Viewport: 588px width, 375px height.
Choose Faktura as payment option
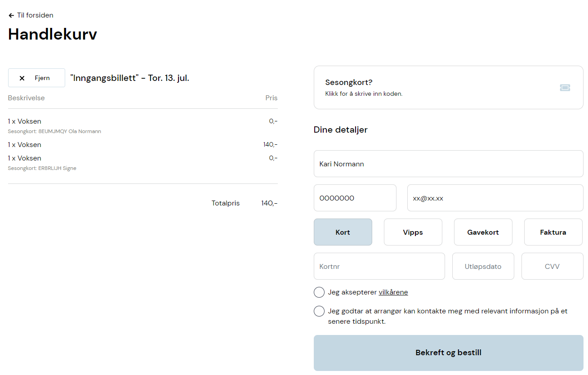click(553, 232)
